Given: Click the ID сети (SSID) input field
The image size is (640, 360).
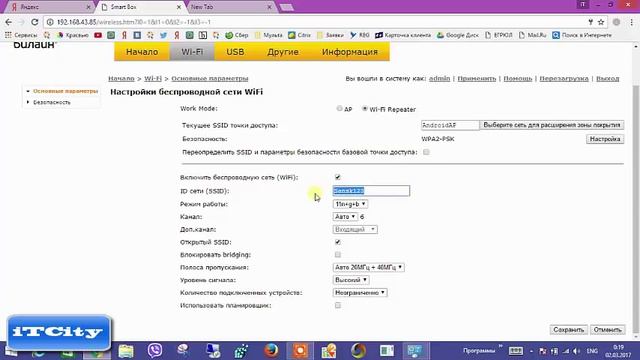Looking at the screenshot, I should [x=371, y=191].
